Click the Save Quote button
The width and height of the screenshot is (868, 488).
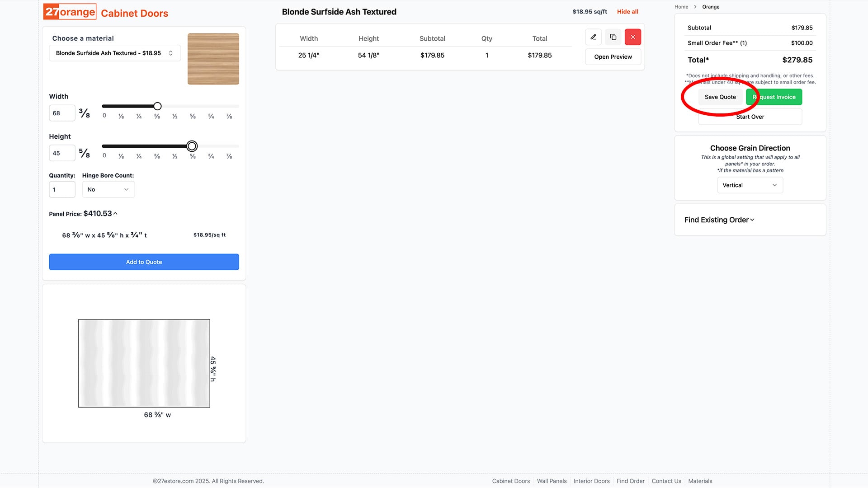pos(720,97)
